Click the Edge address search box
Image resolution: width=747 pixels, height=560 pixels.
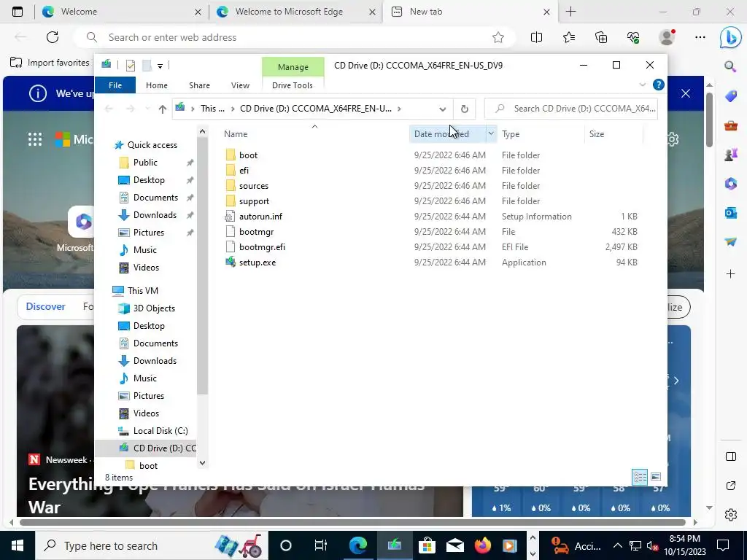[295, 37]
